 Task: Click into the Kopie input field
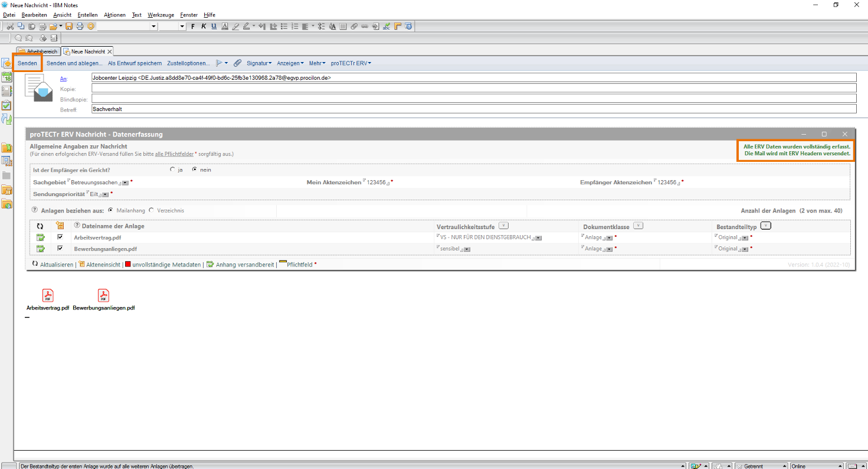pos(472,88)
